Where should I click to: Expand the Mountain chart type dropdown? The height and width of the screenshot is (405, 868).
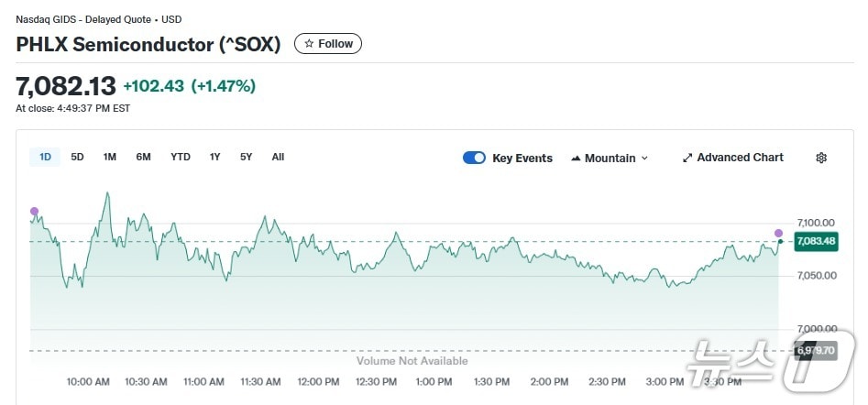[x=644, y=159]
